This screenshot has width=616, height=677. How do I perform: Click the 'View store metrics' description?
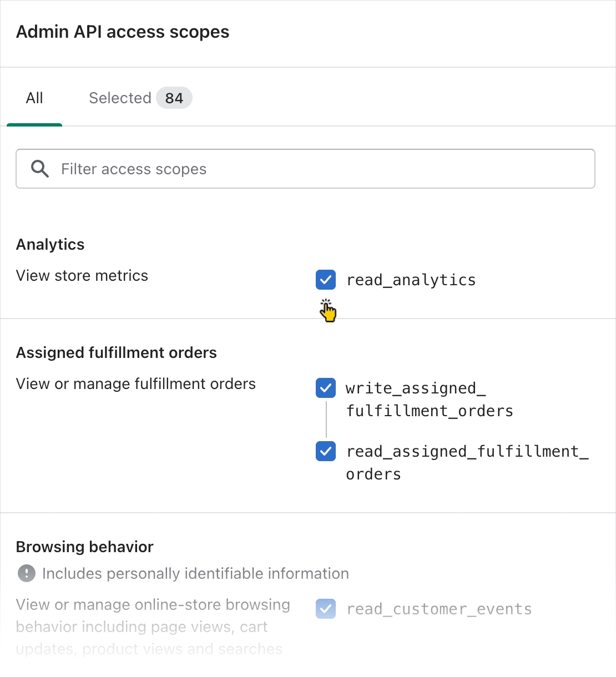(x=82, y=276)
